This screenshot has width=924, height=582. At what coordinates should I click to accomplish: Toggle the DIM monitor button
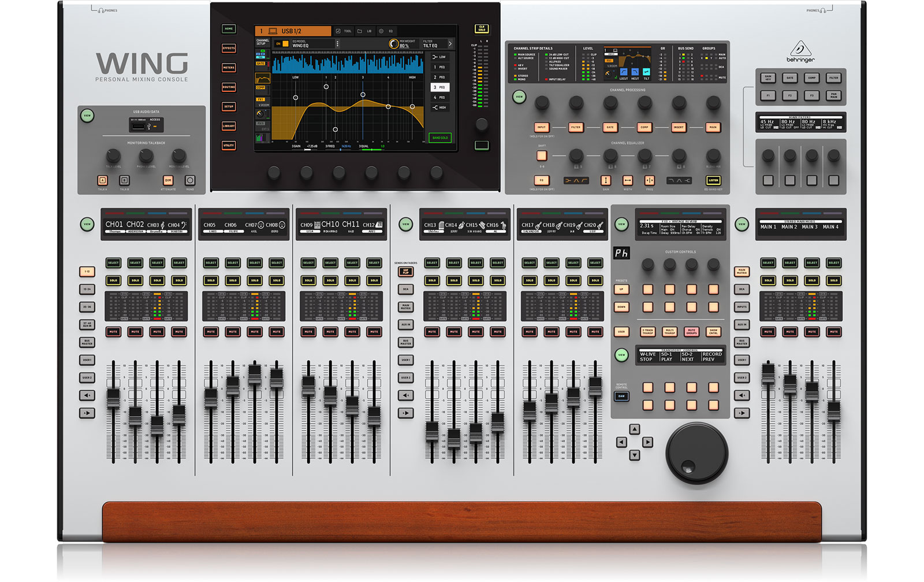(168, 180)
